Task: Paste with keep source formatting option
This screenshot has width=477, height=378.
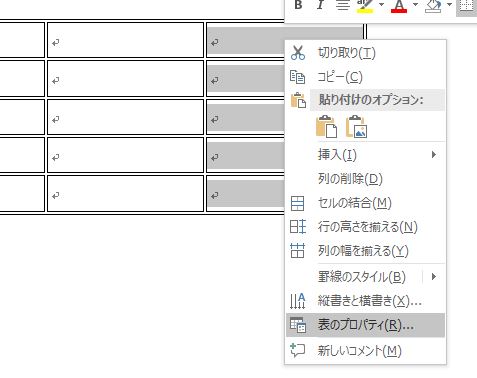Action: point(326,127)
